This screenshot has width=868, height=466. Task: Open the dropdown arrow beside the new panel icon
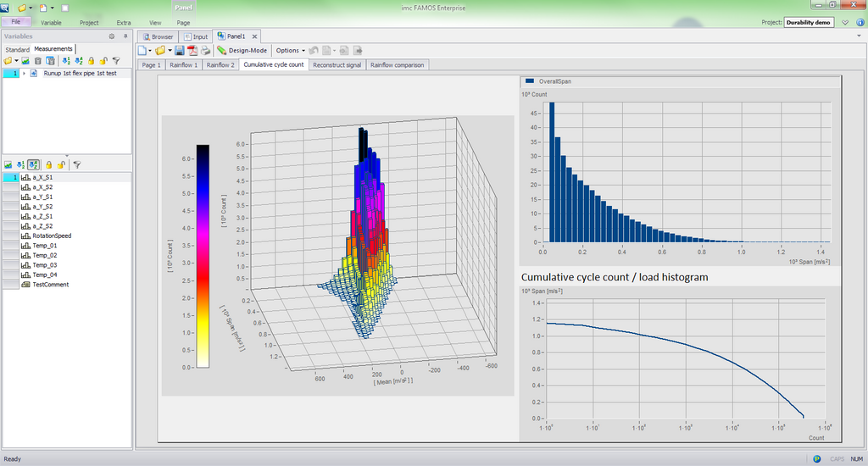coord(150,51)
